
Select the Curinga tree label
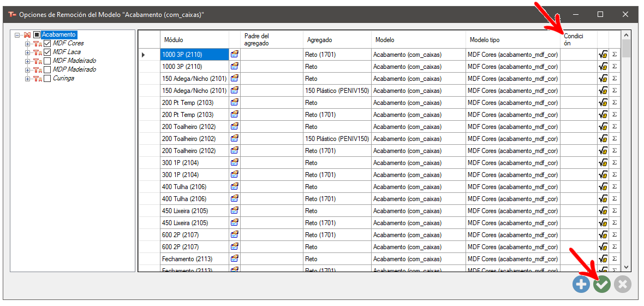[64, 78]
